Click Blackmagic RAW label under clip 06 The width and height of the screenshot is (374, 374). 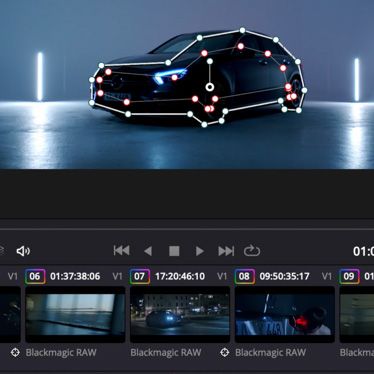(61, 353)
